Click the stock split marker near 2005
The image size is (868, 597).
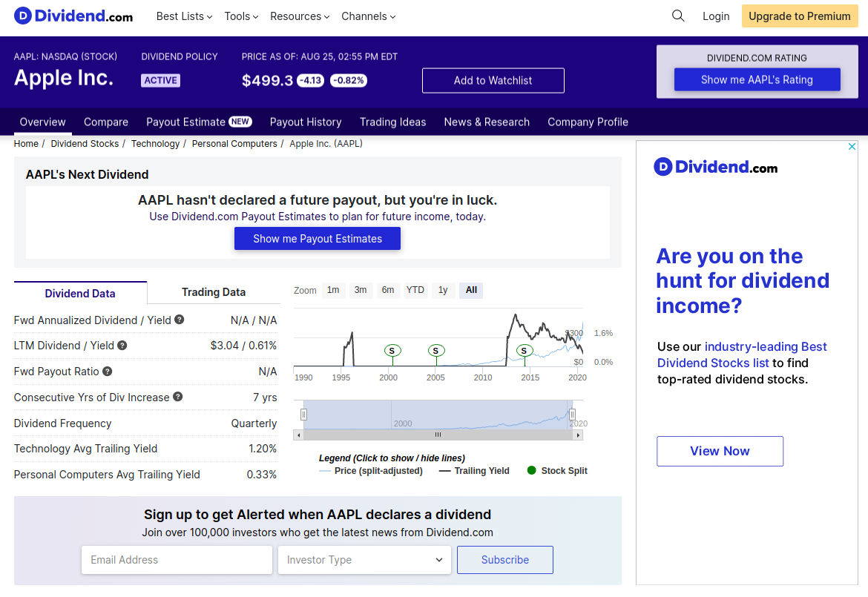436,351
